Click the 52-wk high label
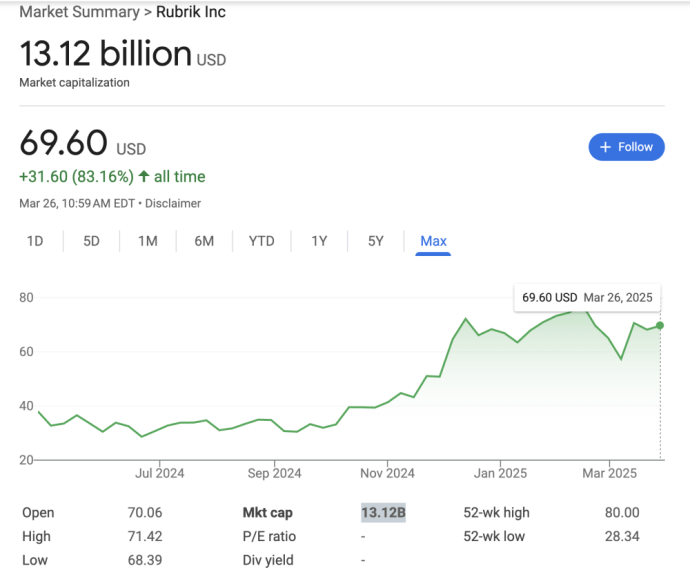This screenshot has width=690, height=588. coord(496,513)
